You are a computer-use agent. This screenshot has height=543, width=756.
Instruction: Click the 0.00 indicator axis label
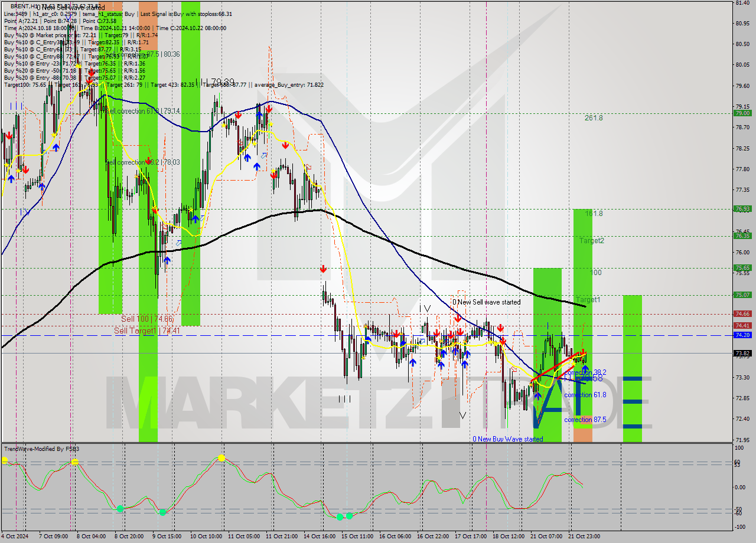click(x=740, y=488)
